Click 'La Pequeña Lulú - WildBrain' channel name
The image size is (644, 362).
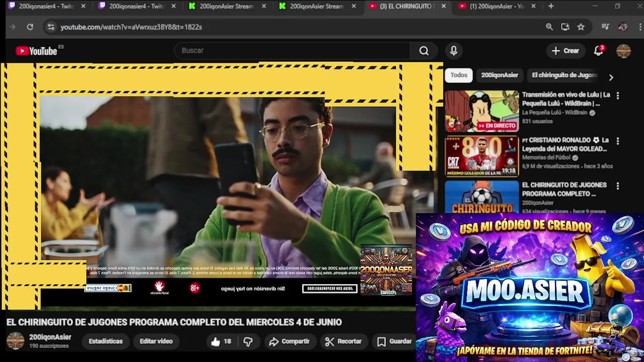(554, 113)
